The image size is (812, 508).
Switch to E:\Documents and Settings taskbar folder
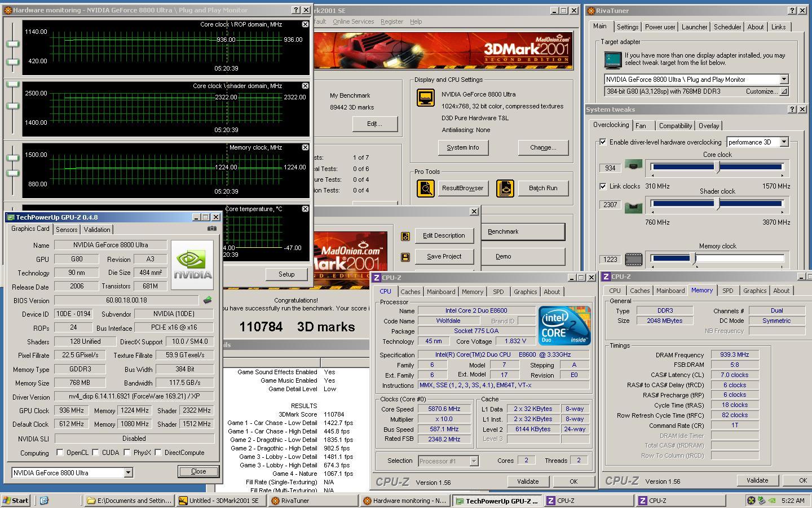pyautogui.click(x=130, y=500)
